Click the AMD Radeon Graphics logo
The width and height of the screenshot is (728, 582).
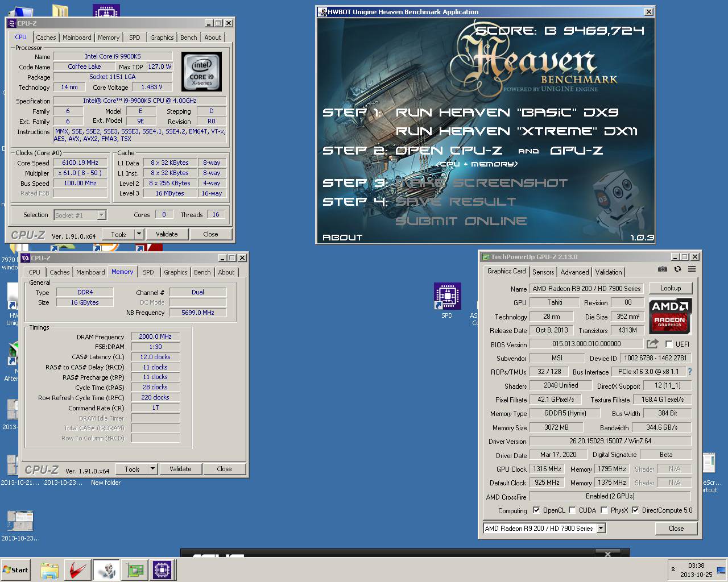click(x=670, y=316)
